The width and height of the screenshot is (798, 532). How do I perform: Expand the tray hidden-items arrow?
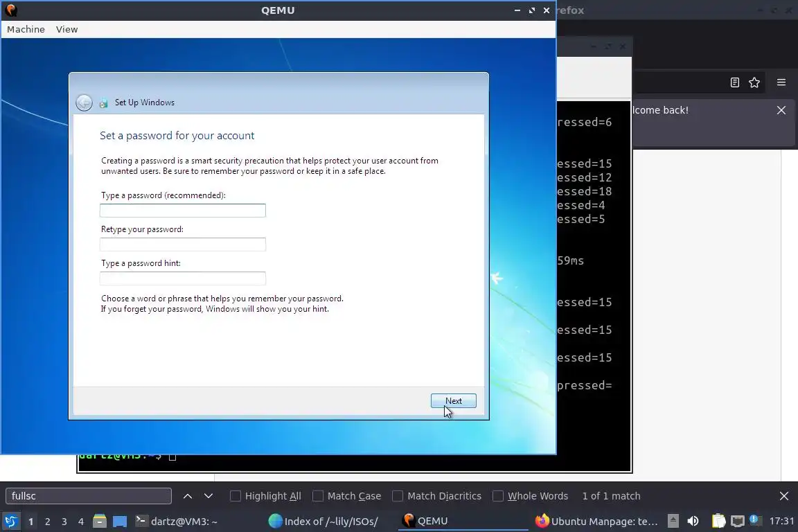[x=673, y=522]
